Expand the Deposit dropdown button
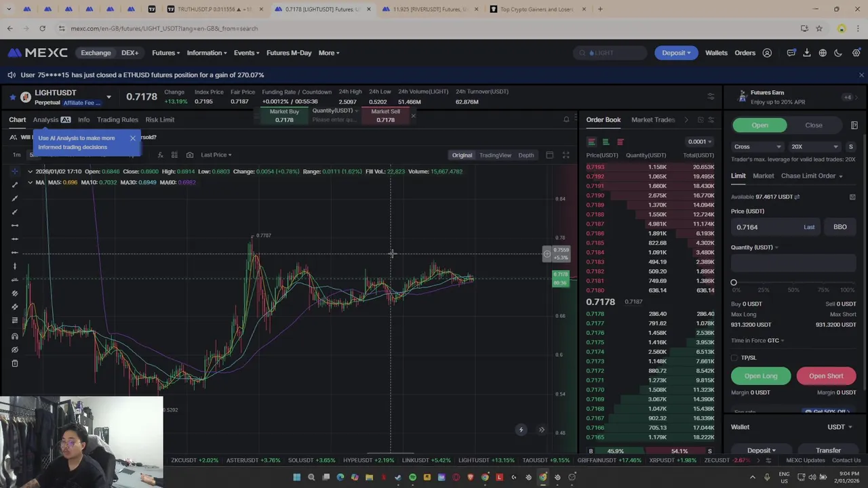The height and width of the screenshot is (488, 868). coord(676,53)
